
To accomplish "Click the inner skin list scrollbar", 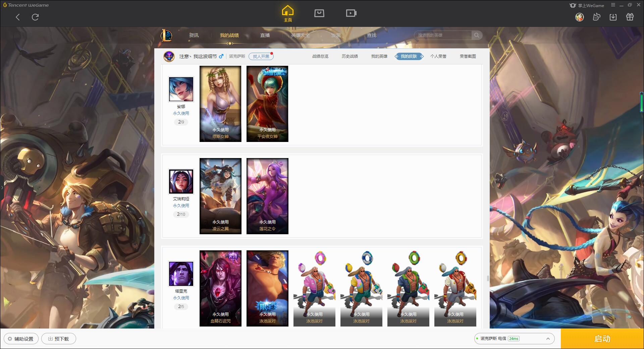I will pos(487,278).
